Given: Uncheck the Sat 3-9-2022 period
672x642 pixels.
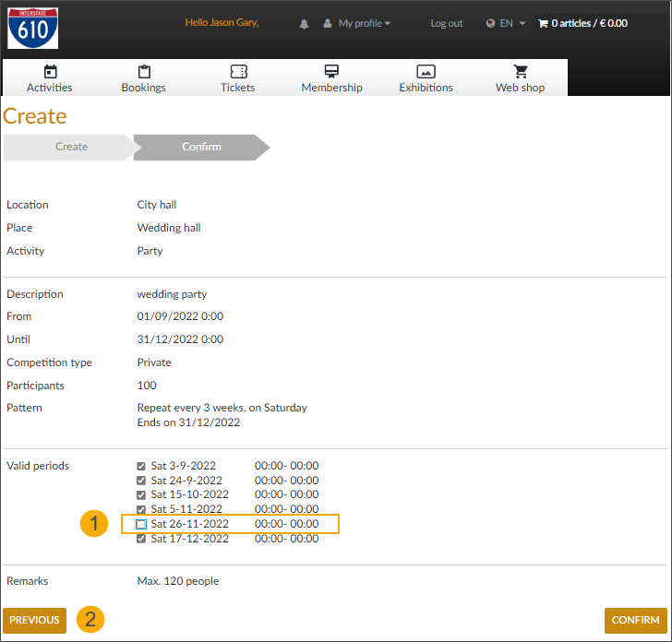Looking at the screenshot, I should [141, 466].
